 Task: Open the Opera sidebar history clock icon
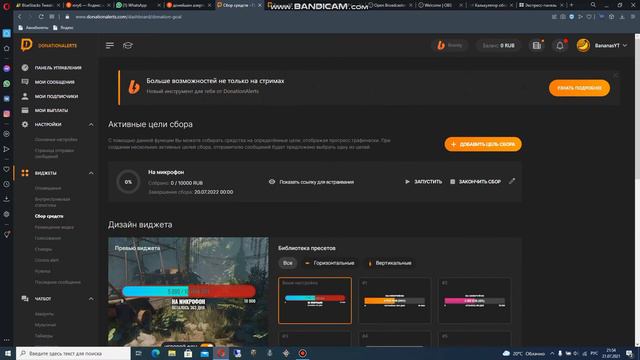coord(7,184)
